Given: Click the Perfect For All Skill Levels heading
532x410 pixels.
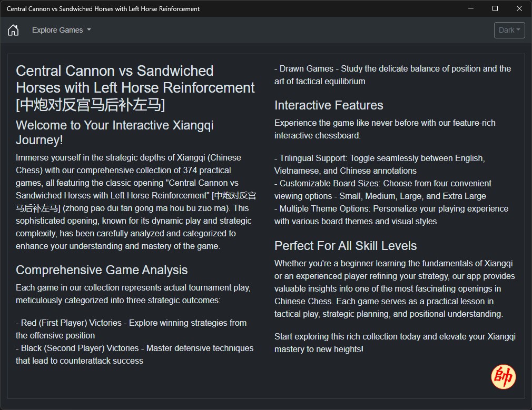Looking at the screenshot, I should (346, 246).
